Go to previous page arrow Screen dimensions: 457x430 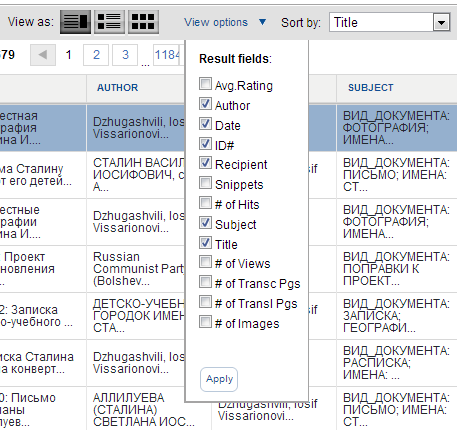pyautogui.click(x=43, y=55)
